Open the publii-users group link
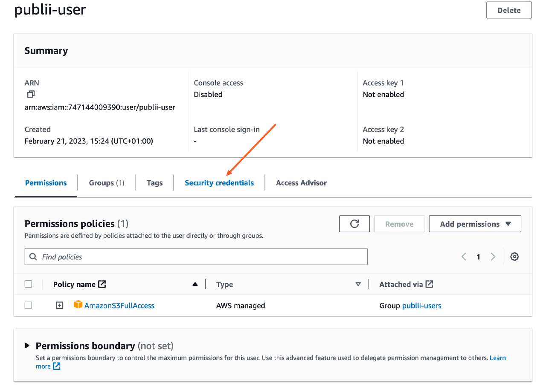546x392 pixels. coord(421,306)
